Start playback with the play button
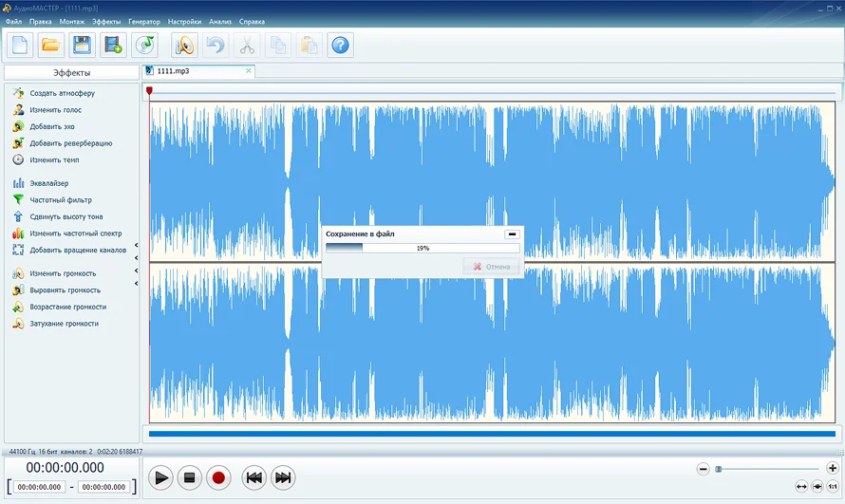 point(161,477)
